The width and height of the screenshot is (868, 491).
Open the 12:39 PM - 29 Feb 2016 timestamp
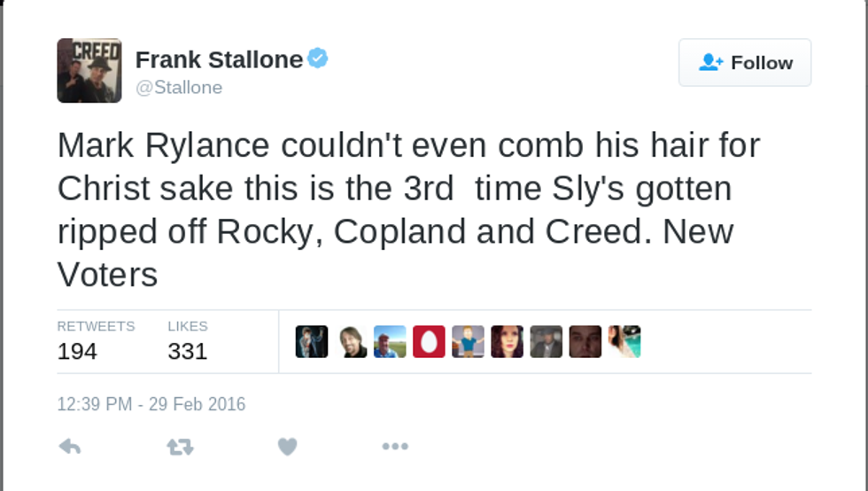click(151, 404)
